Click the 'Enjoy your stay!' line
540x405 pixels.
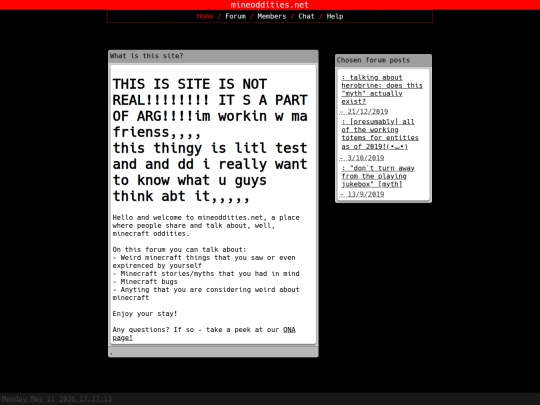click(x=145, y=314)
